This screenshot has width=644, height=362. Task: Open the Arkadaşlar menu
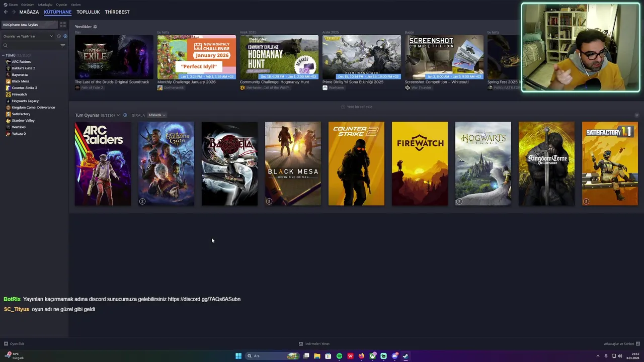45,5
